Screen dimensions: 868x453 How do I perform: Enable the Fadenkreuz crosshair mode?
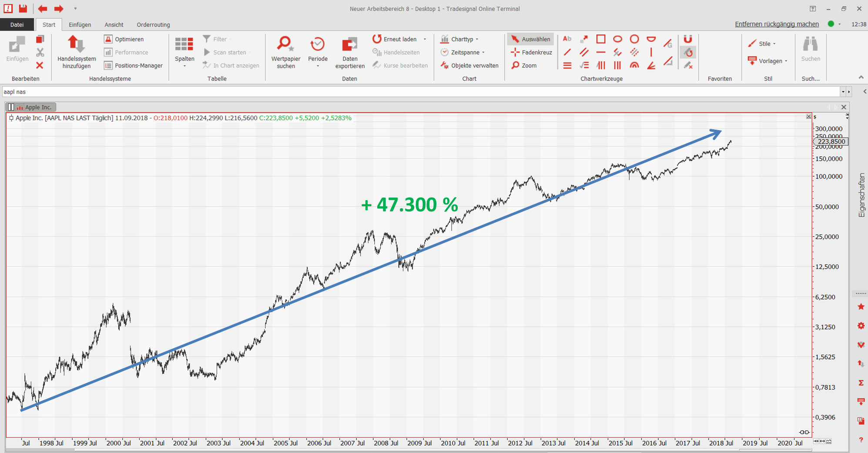click(531, 52)
